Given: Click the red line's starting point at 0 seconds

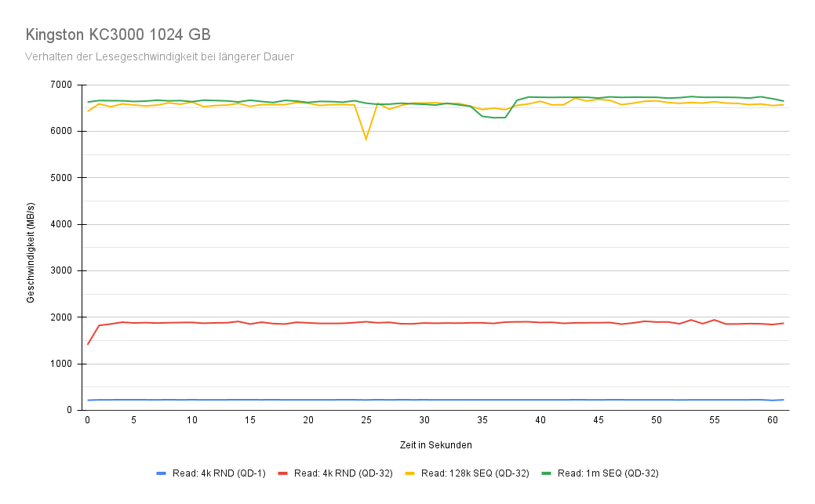Looking at the screenshot, I should pyautogui.click(x=88, y=344).
